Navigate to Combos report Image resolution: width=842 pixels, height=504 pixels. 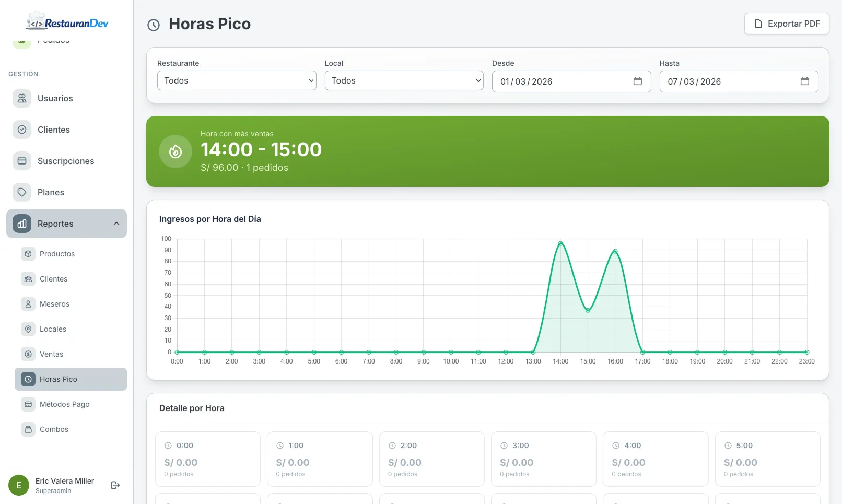54,429
